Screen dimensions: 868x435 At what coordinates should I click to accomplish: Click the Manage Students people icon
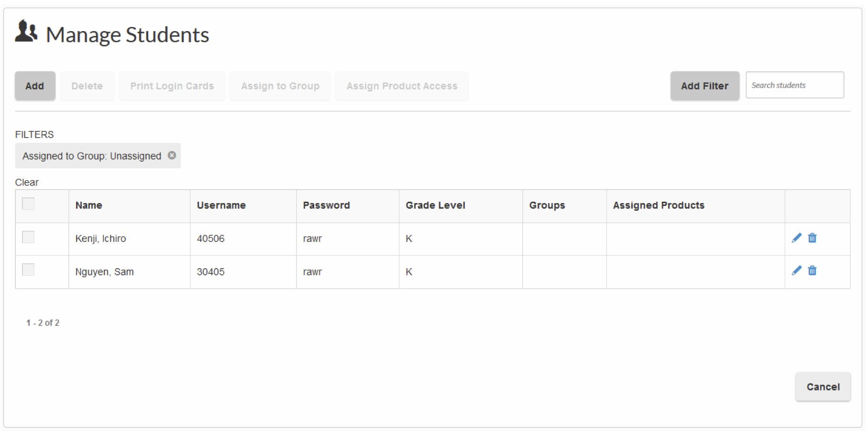26,32
